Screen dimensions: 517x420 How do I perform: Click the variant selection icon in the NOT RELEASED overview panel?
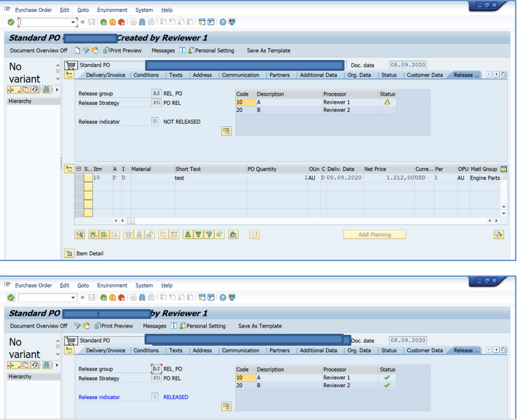tap(14, 89)
